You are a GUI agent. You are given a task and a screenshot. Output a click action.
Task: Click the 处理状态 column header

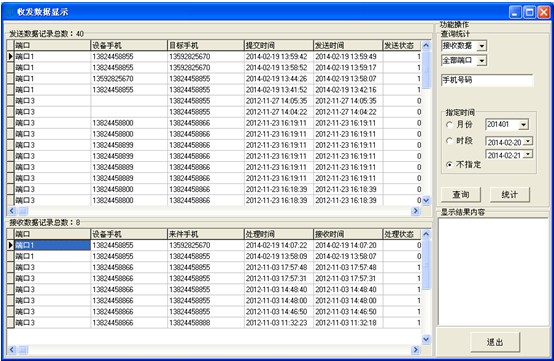pos(402,234)
